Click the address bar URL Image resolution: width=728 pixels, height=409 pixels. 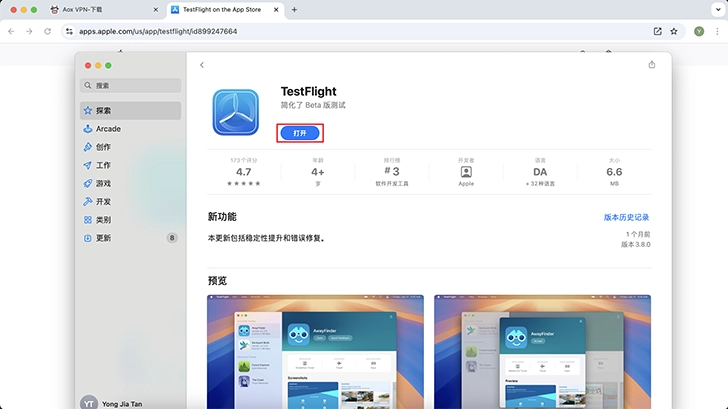(158, 31)
